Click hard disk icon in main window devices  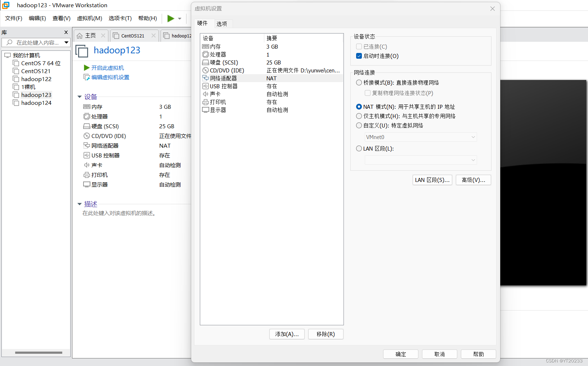(x=87, y=126)
